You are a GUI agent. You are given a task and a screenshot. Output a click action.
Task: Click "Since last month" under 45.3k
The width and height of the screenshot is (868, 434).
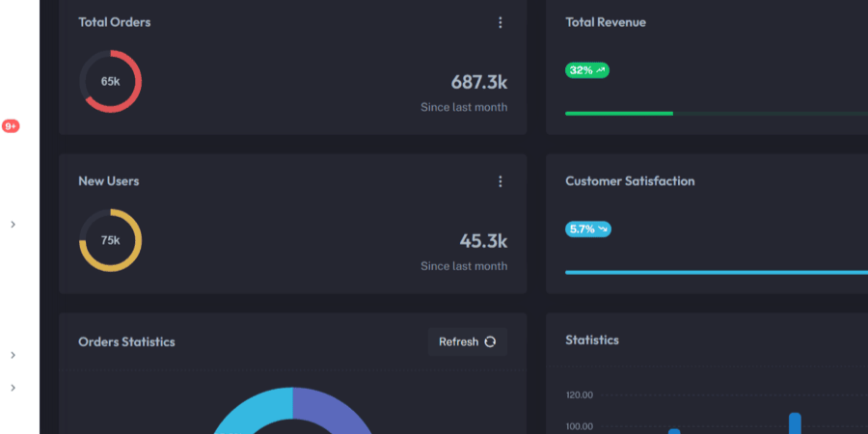[x=464, y=266]
